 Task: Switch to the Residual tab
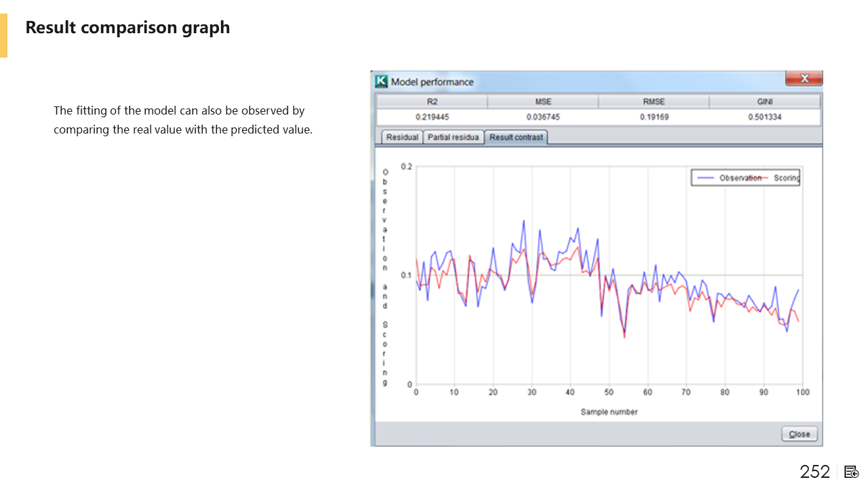pyautogui.click(x=402, y=138)
